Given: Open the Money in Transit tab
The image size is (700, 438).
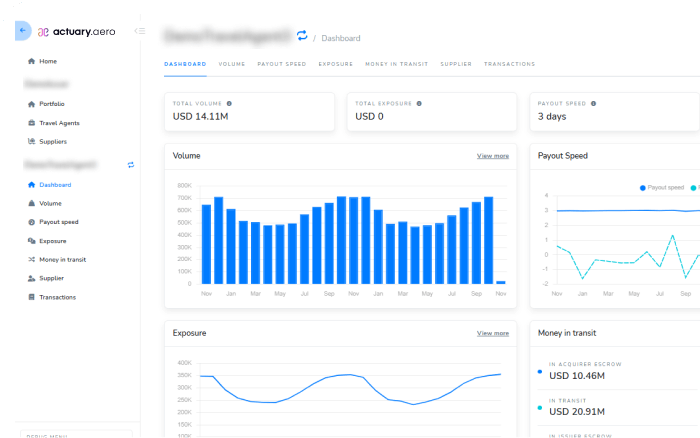Looking at the screenshot, I should pos(396,64).
